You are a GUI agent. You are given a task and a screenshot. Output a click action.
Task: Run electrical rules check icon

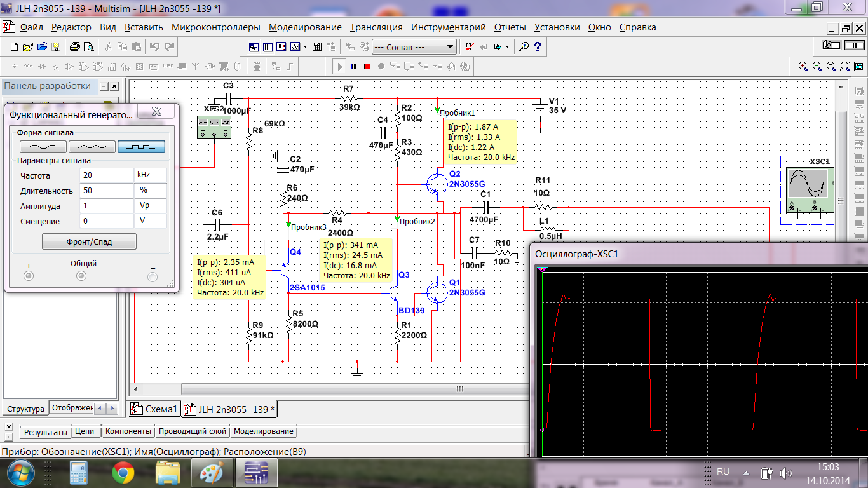469,47
